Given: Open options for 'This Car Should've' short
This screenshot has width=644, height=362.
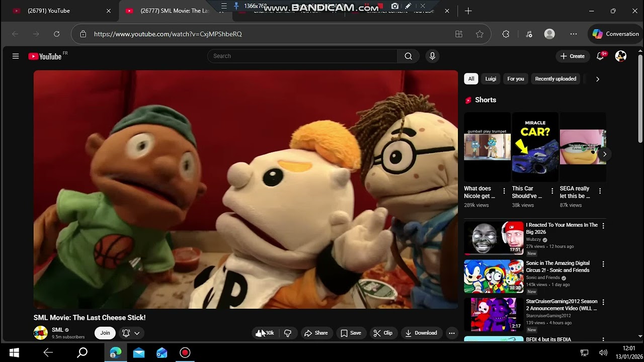Looking at the screenshot, I should [x=552, y=191].
